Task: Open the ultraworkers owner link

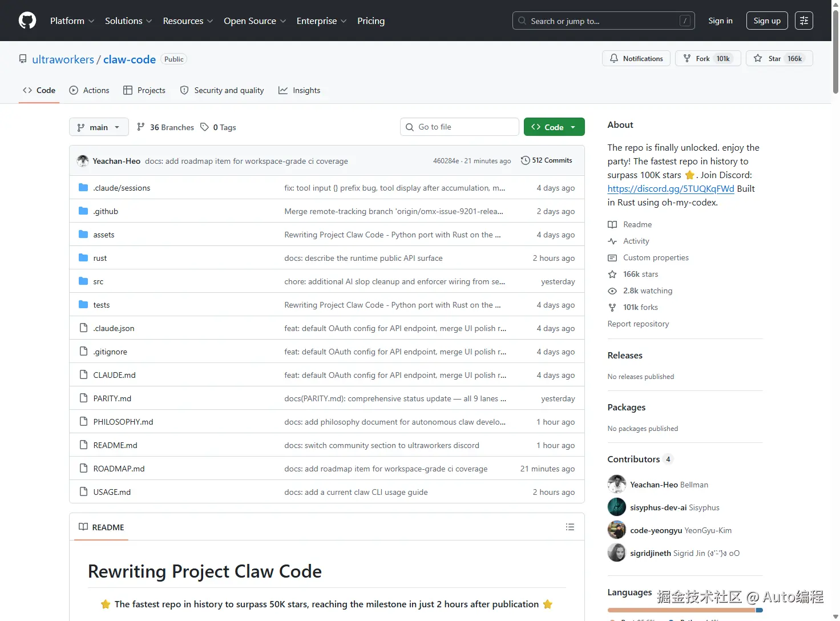Action: (x=63, y=59)
